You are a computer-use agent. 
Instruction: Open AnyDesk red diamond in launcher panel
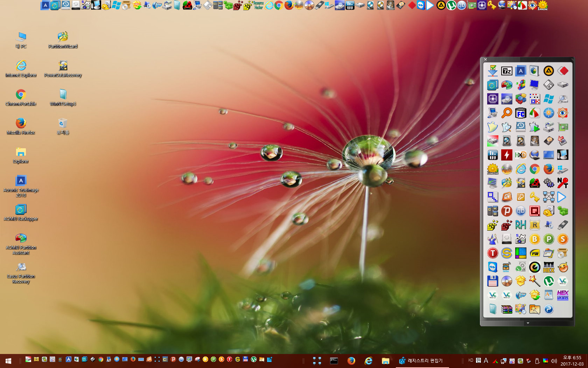coord(562,71)
